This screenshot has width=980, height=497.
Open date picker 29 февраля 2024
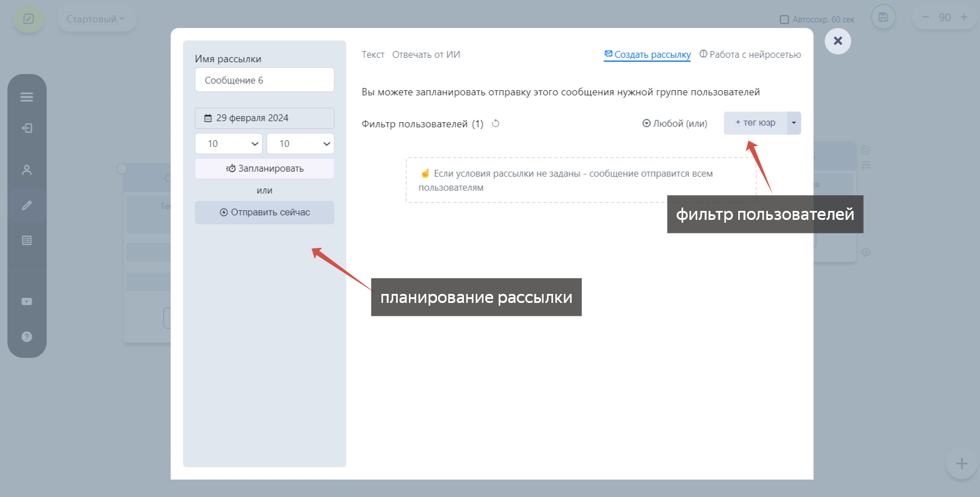(x=264, y=118)
